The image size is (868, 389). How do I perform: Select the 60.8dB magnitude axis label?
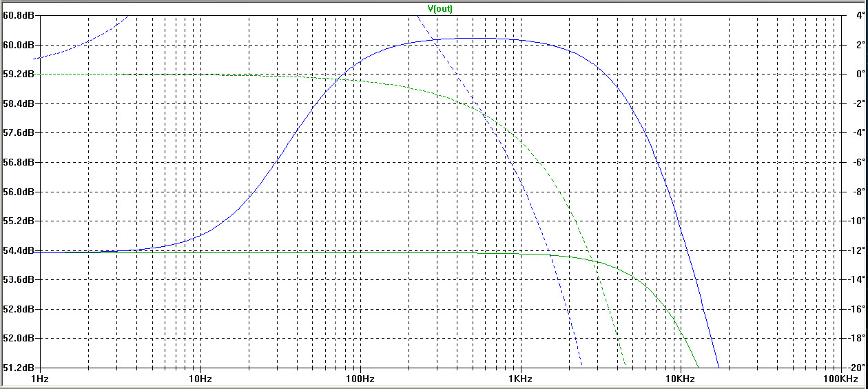(x=19, y=15)
